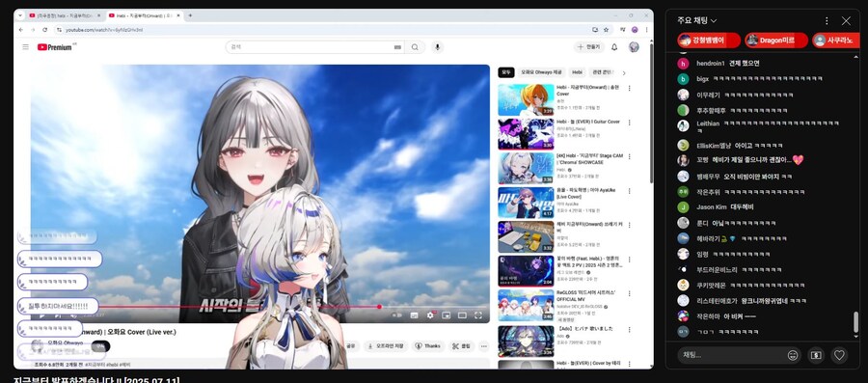The width and height of the screenshot is (868, 383).
Task: Close the active Hebi Onward tab
Action: coord(178,15)
